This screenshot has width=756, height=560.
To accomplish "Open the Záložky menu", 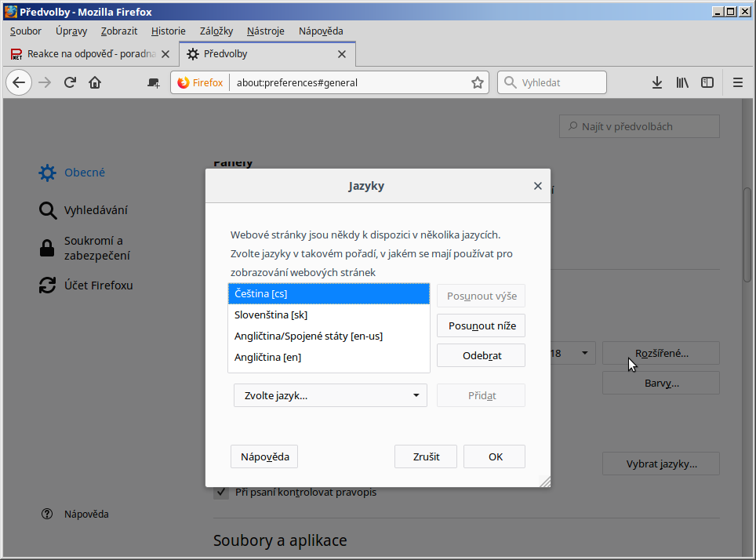I will pos(216,31).
